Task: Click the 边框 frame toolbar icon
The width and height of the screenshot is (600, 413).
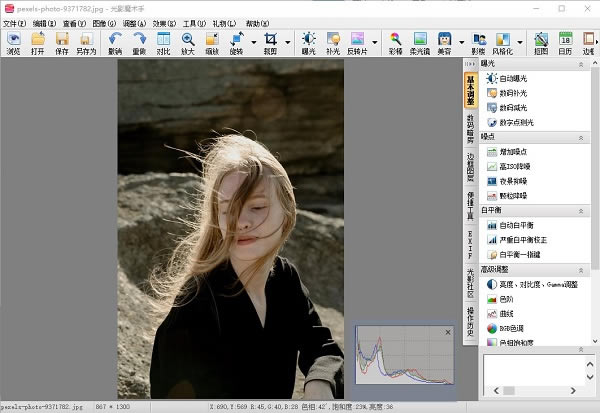Action: pos(589,43)
